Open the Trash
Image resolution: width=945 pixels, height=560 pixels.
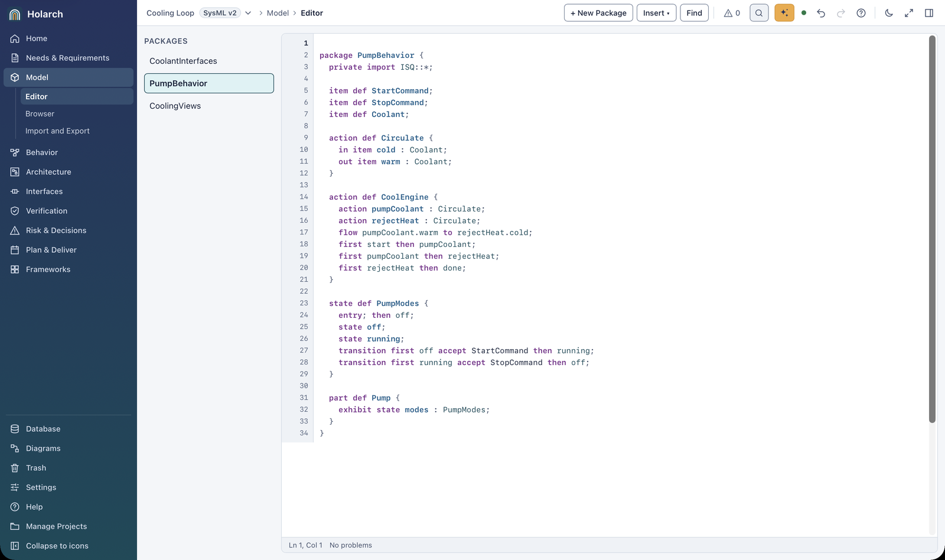pyautogui.click(x=69, y=468)
